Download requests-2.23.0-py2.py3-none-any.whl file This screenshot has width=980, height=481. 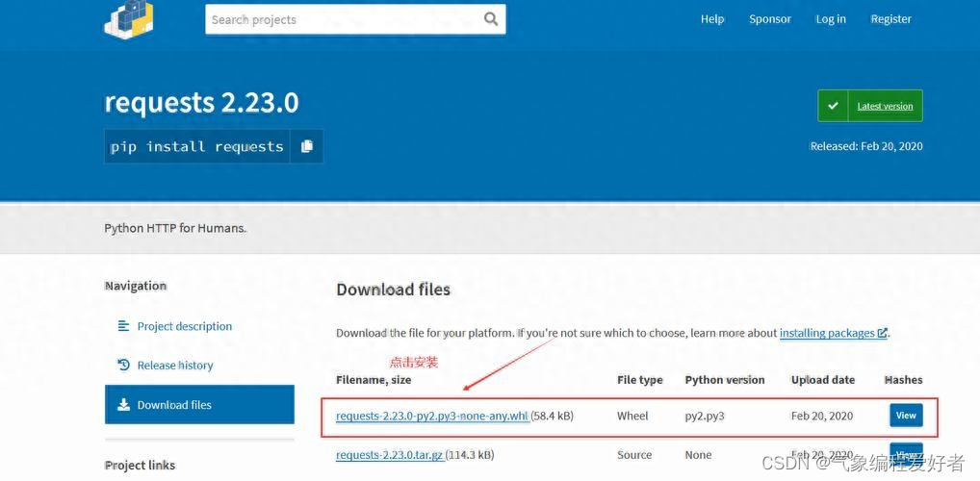coord(432,416)
